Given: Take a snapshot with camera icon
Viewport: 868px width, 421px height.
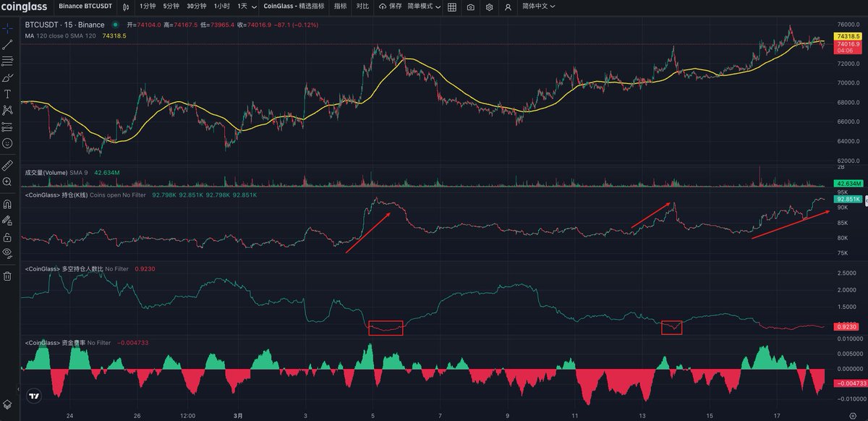Looking at the screenshot, I should pos(471,7).
